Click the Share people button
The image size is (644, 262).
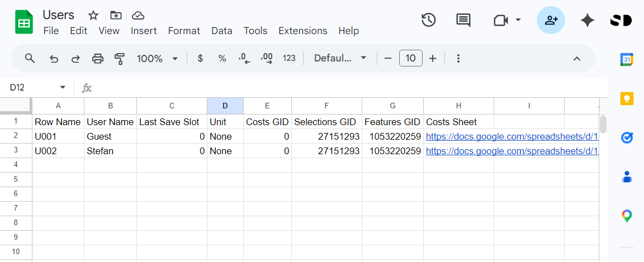click(x=551, y=21)
